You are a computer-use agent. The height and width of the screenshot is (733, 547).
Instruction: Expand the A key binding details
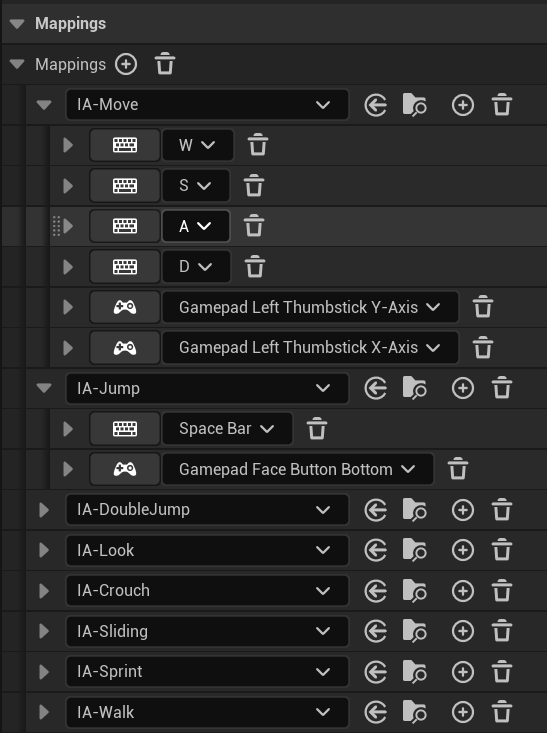point(68,226)
